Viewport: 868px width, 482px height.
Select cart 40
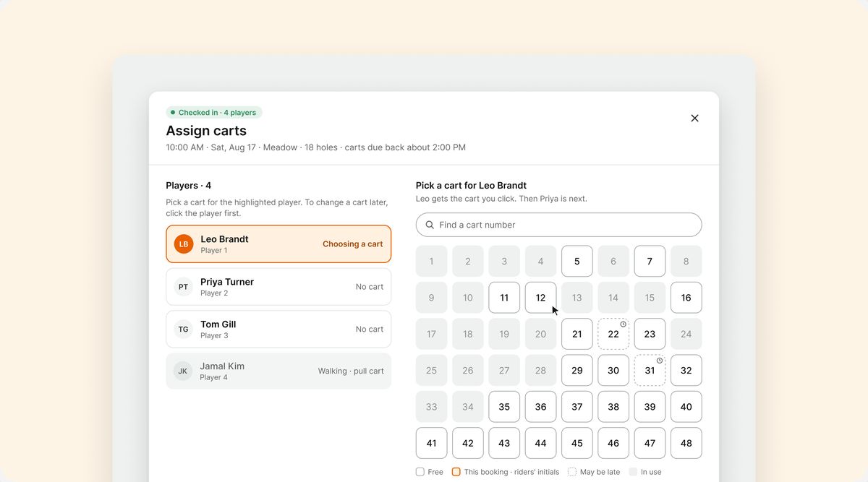(x=686, y=407)
